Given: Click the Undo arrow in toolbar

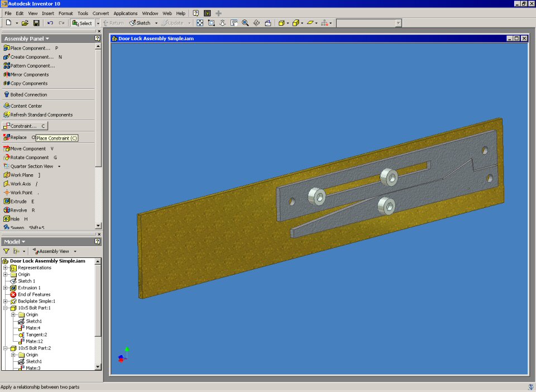Looking at the screenshot, I should coord(50,23).
